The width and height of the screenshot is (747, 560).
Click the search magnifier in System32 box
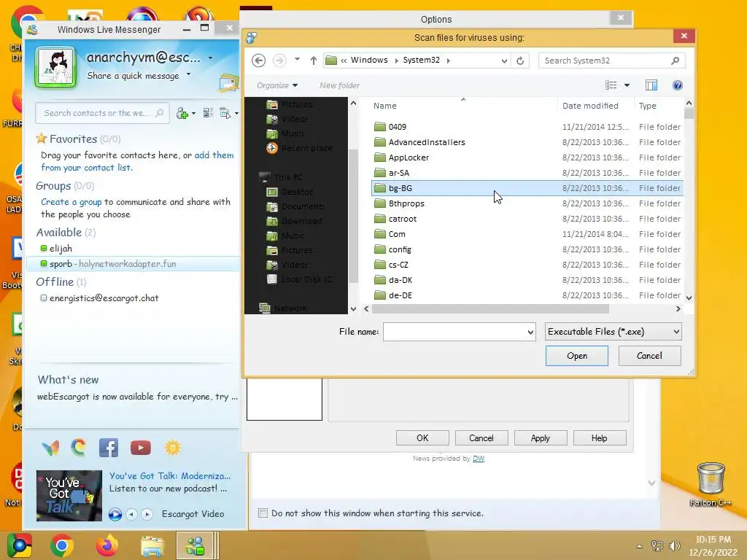[675, 61]
